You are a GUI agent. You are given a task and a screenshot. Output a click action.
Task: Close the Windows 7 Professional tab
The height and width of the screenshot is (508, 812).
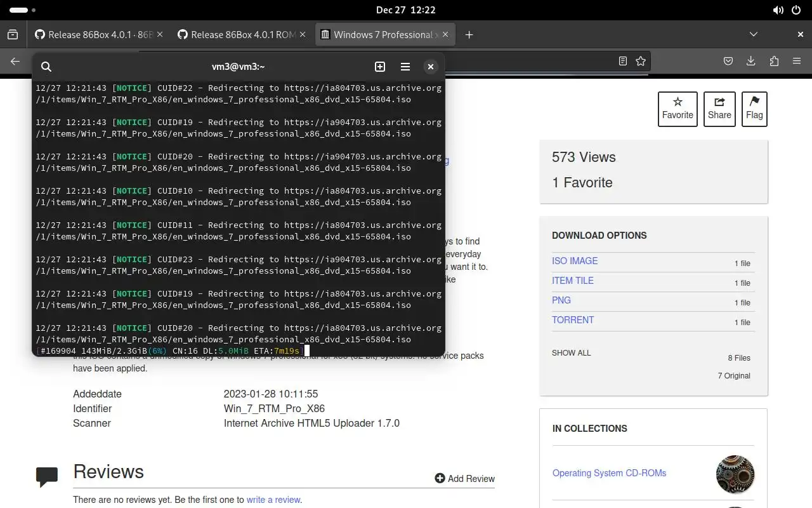tap(445, 35)
